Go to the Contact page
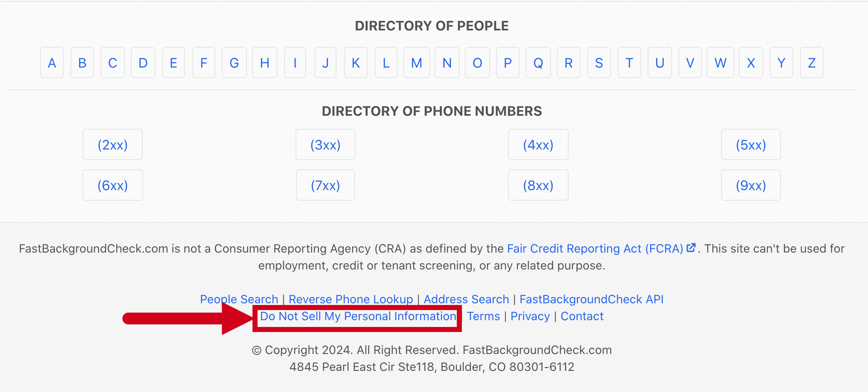The height and width of the screenshot is (392, 868). tap(582, 316)
